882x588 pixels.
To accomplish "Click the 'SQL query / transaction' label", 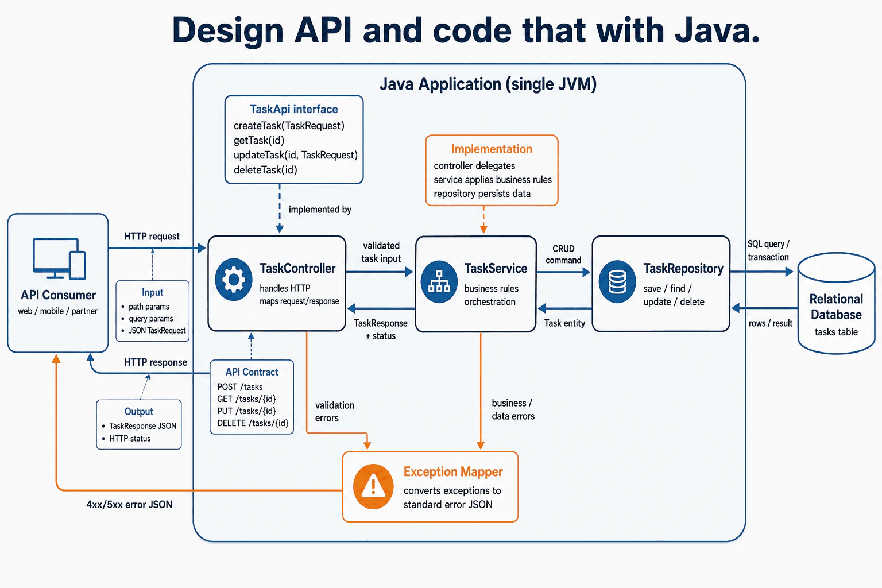I will click(768, 250).
